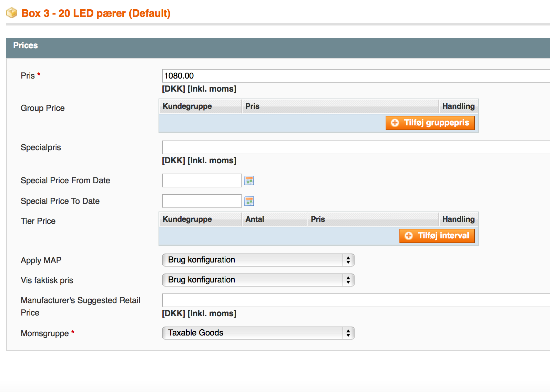Click the Kundegruppe header in Group Price table
The image size is (550, 392).
coord(187,106)
